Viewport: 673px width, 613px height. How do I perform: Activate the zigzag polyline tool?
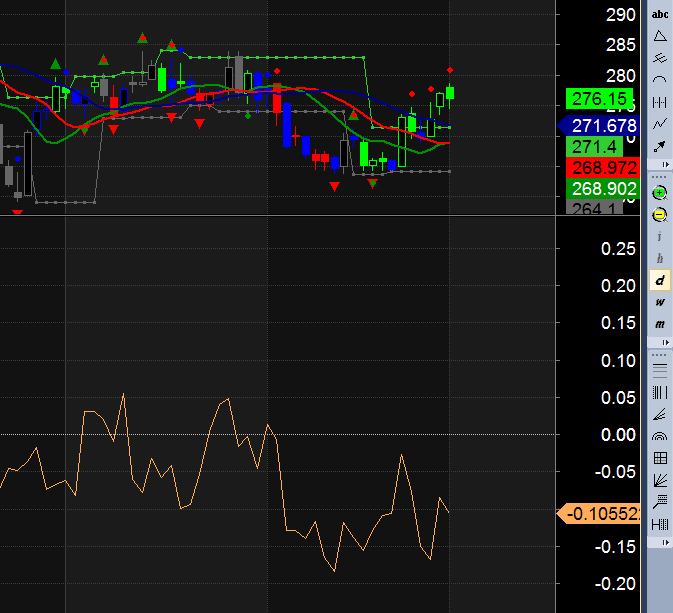(660, 124)
